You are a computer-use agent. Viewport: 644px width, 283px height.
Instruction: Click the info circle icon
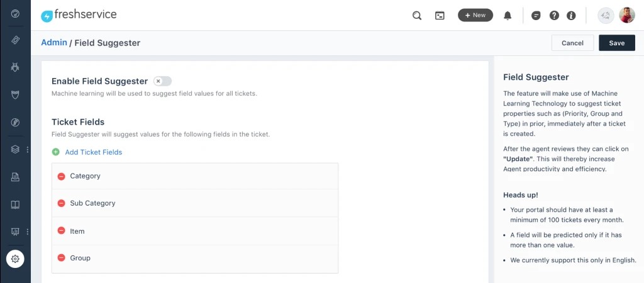point(571,16)
